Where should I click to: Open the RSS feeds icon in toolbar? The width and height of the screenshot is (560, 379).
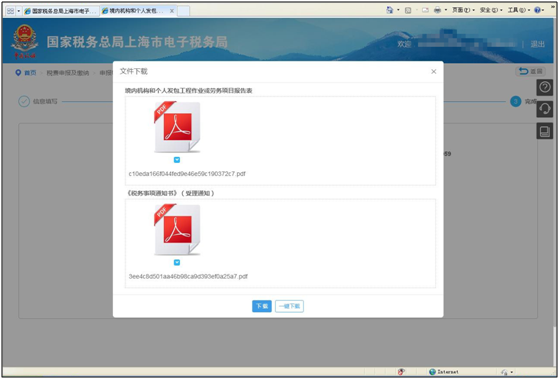click(x=408, y=10)
